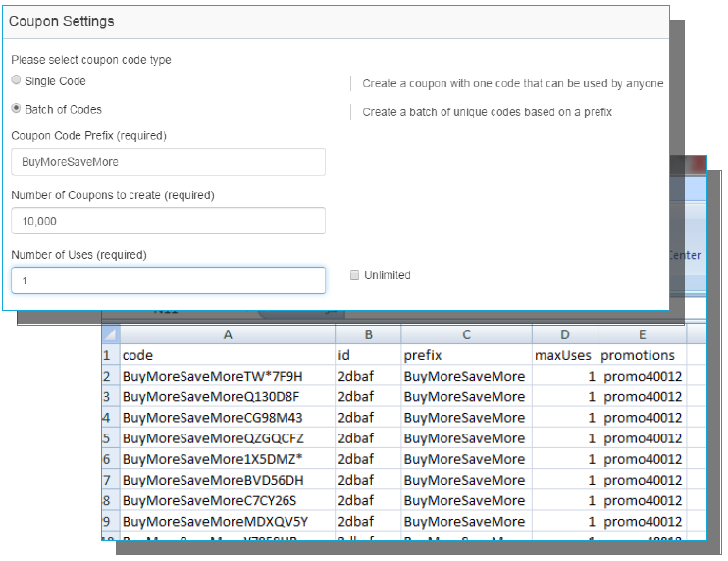Click the 'prefix' header cell
The height and width of the screenshot is (561, 728).
[467, 355]
